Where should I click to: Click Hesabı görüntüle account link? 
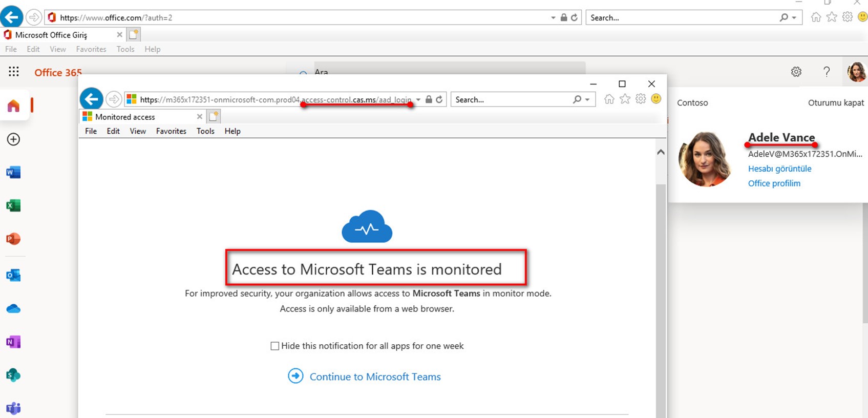coord(779,169)
